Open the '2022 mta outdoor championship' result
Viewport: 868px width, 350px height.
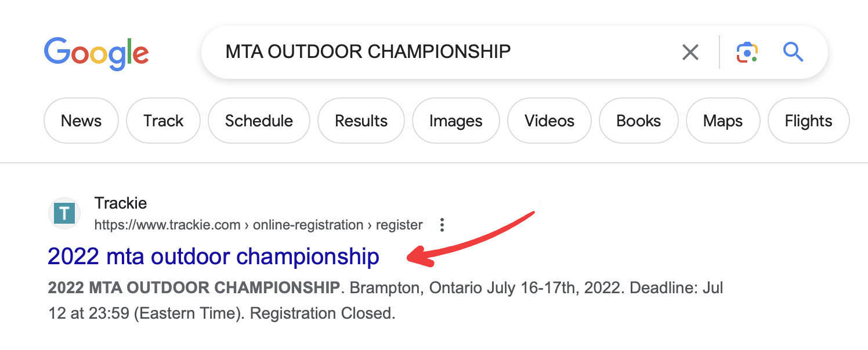[214, 256]
